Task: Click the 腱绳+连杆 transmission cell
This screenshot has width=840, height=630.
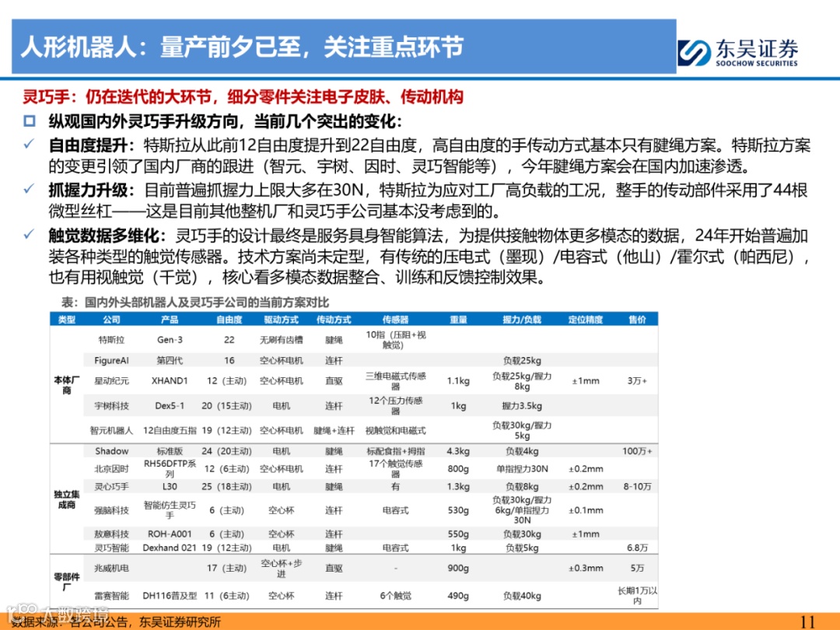Action: (x=334, y=430)
